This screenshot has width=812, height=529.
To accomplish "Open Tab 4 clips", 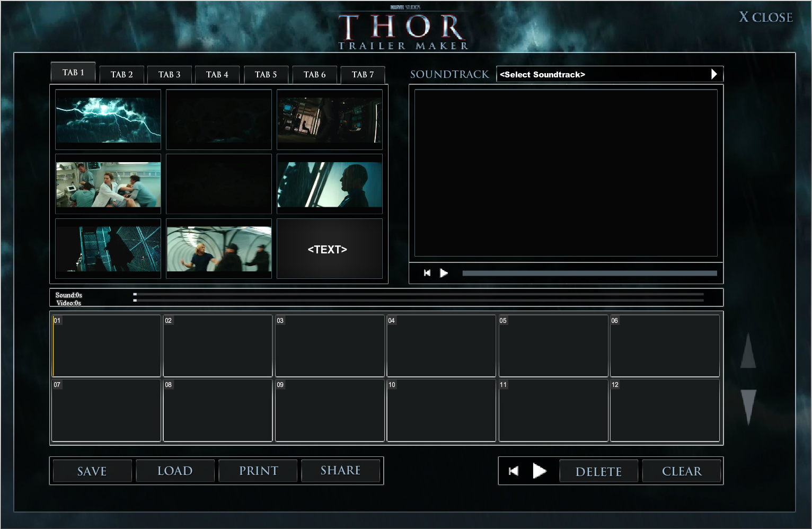I will [x=217, y=75].
